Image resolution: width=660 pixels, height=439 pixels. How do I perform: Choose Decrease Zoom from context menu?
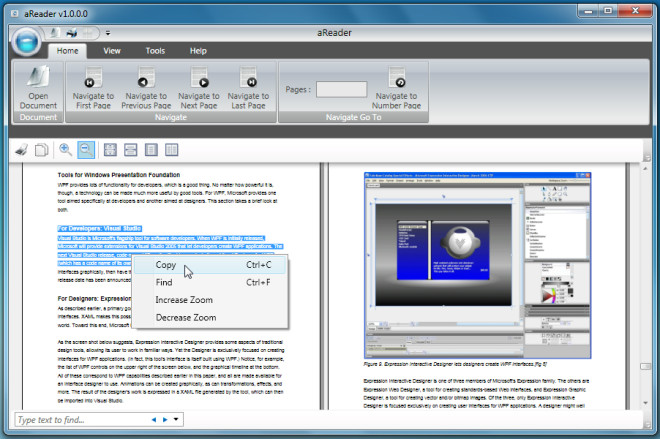click(x=210, y=318)
